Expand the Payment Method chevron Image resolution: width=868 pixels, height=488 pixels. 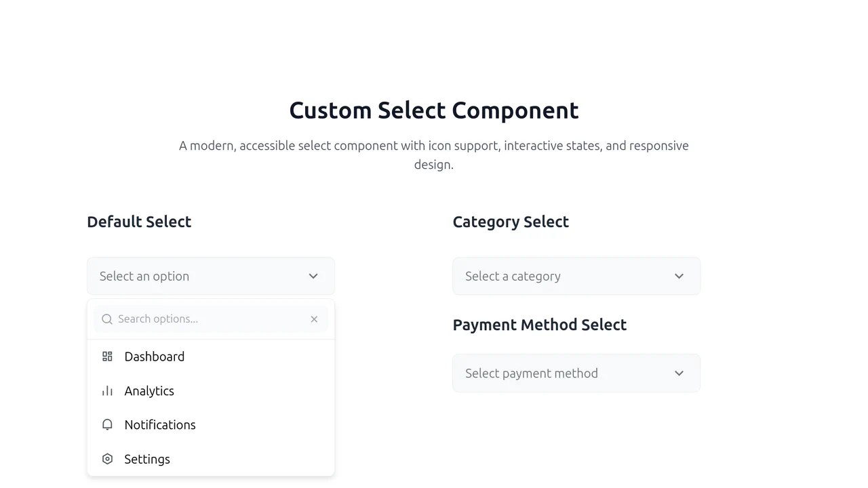point(679,373)
